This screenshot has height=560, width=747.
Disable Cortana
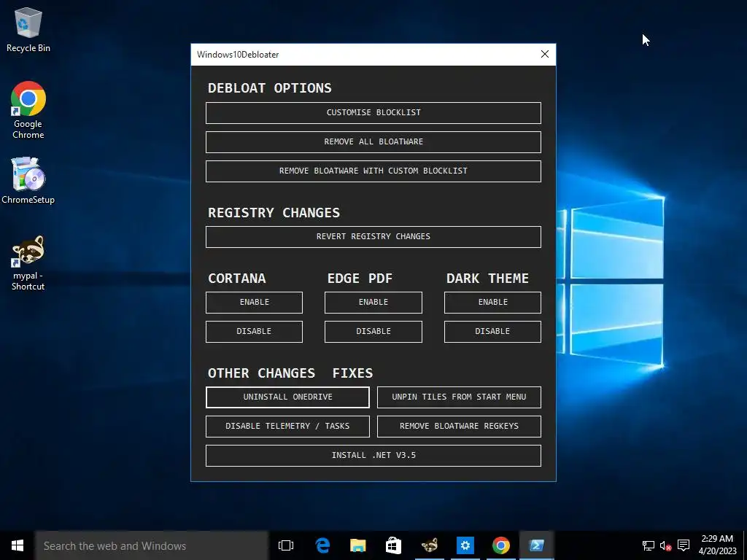254,332
